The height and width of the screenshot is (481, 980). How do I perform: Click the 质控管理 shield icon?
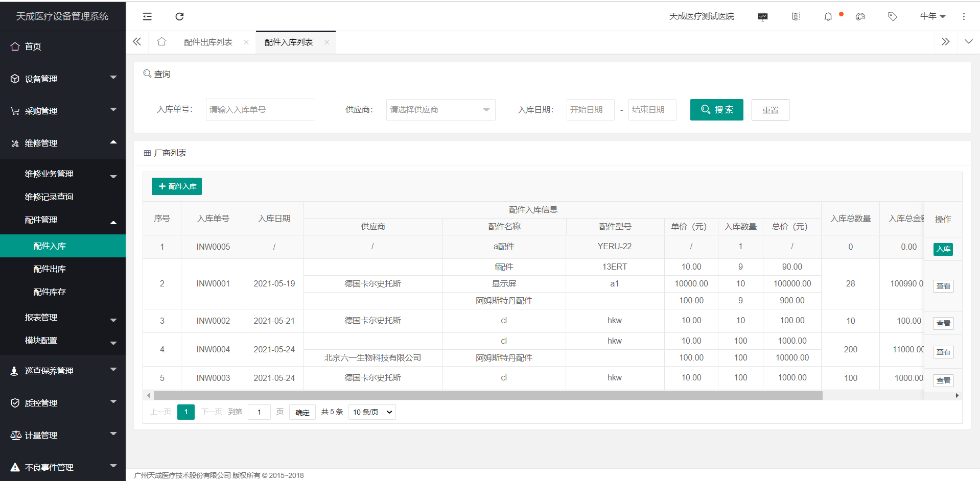(15, 403)
